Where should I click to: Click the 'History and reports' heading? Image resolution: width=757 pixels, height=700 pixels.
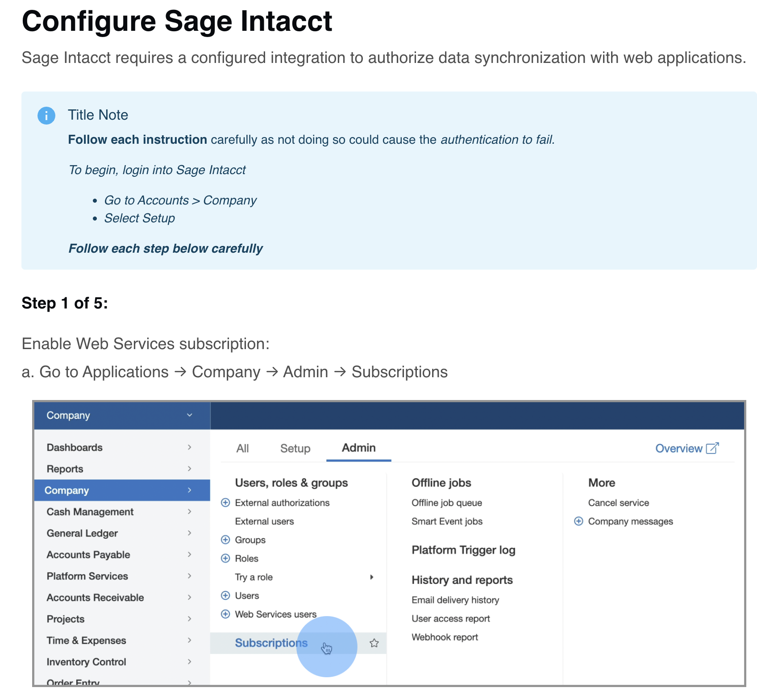click(x=462, y=580)
